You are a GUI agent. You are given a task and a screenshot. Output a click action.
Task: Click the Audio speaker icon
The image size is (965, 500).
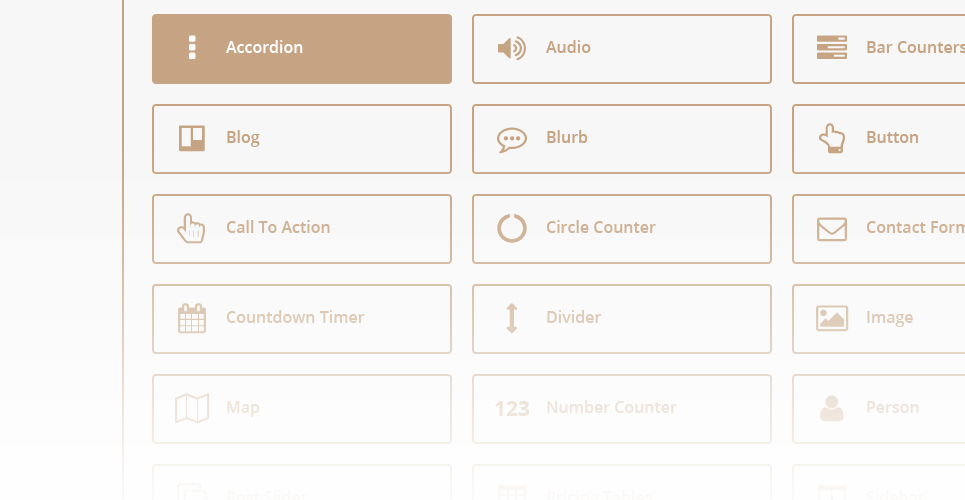pos(512,48)
